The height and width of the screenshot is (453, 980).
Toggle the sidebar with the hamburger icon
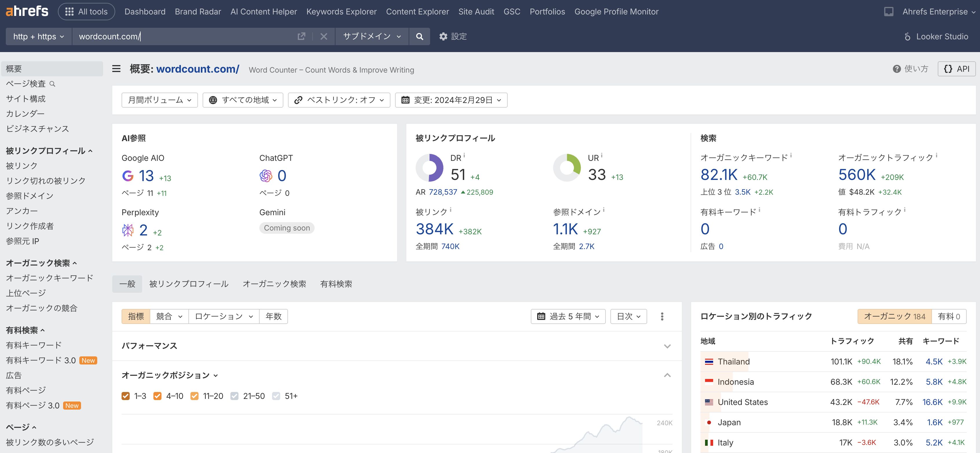click(116, 69)
